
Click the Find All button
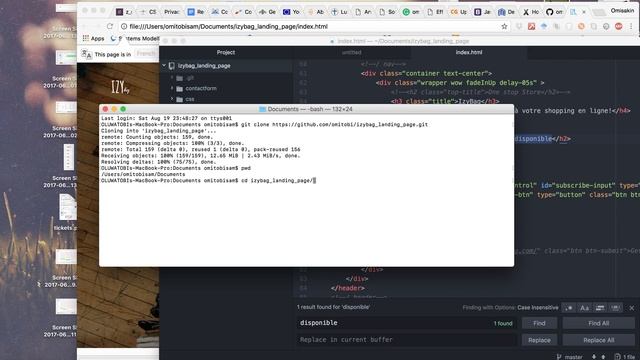(598, 323)
